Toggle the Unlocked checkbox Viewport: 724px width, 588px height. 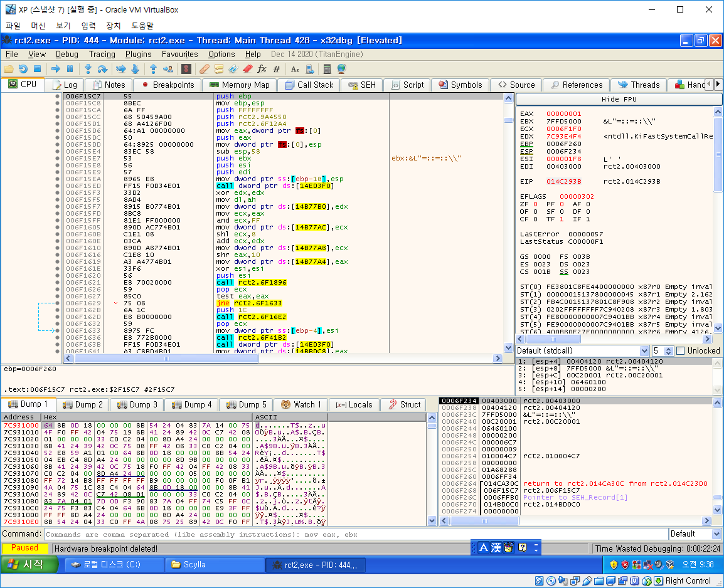pos(681,351)
